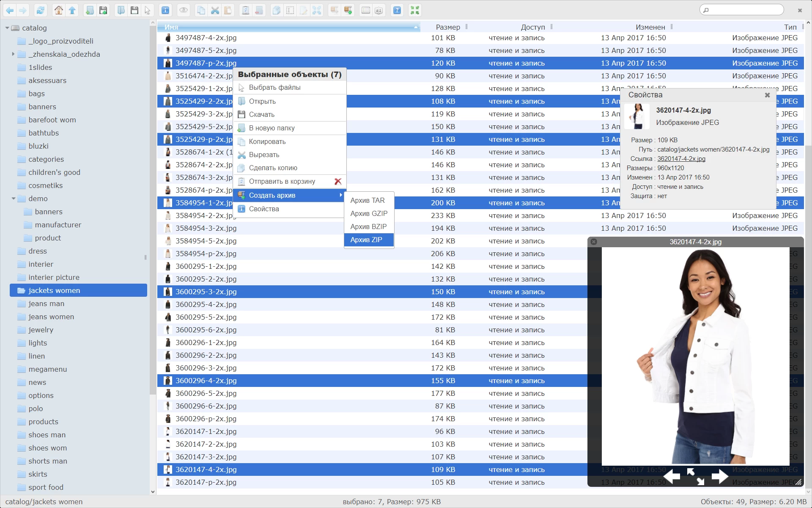The width and height of the screenshot is (812, 508).
Task: Select В новую папку in the context menu
Action: [289, 128]
